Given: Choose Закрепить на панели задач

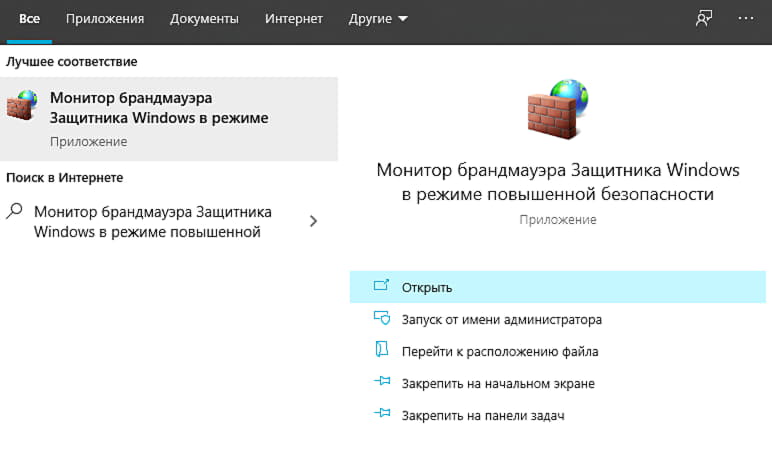Looking at the screenshot, I should 482,416.
